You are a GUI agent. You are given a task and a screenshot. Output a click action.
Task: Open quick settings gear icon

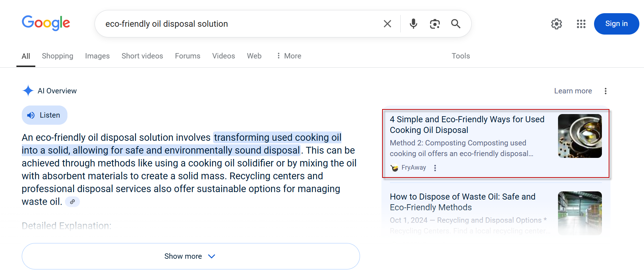557,24
